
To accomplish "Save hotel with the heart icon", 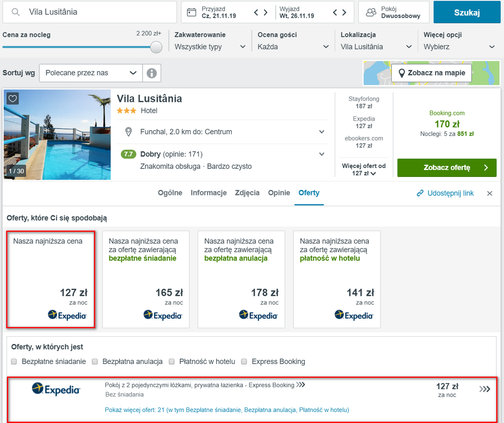I will (x=13, y=98).
